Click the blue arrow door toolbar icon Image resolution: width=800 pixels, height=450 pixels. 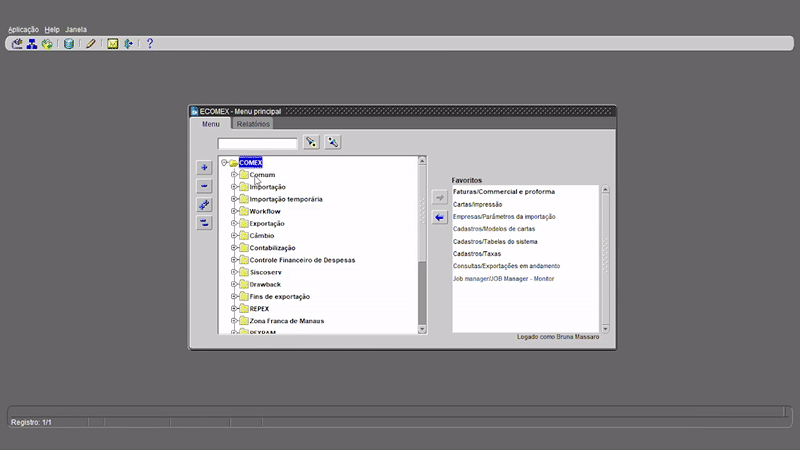point(128,44)
